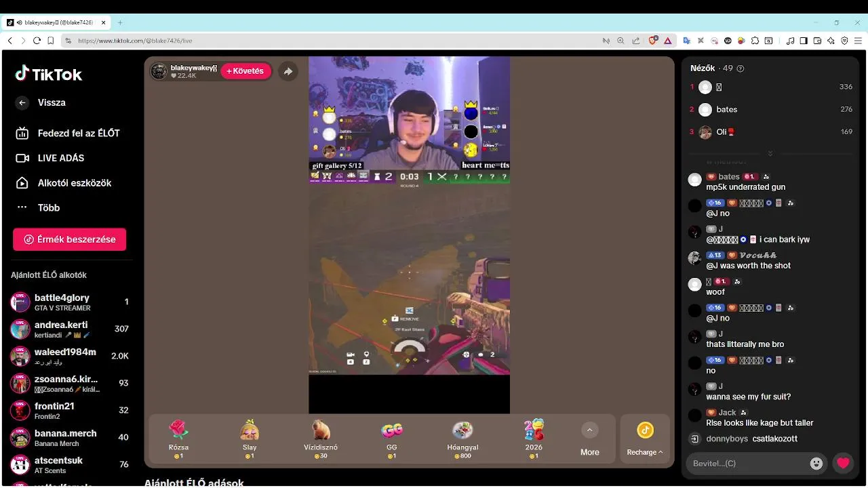Toggle the browser sidebar panel
Image resolution: width=868 pixels, height=488 pixels.
(804, 41)
